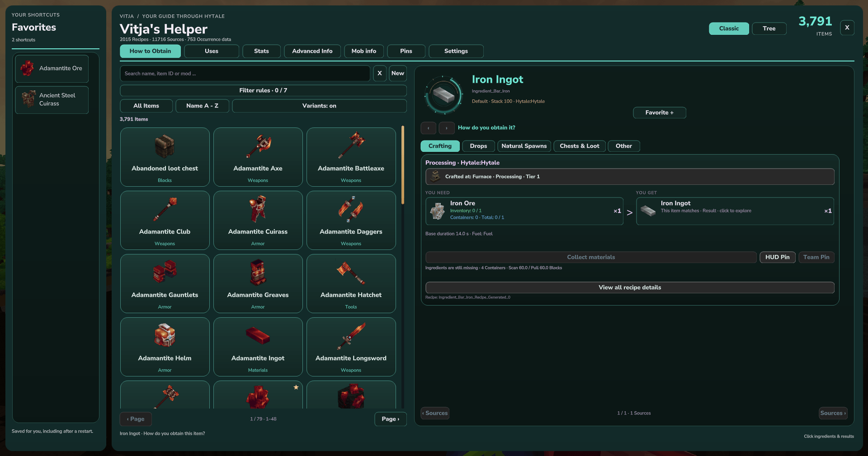Click the Iron Ore ingredient icon
This screenshot has height=456, width=868.
[x=437, y=211]
